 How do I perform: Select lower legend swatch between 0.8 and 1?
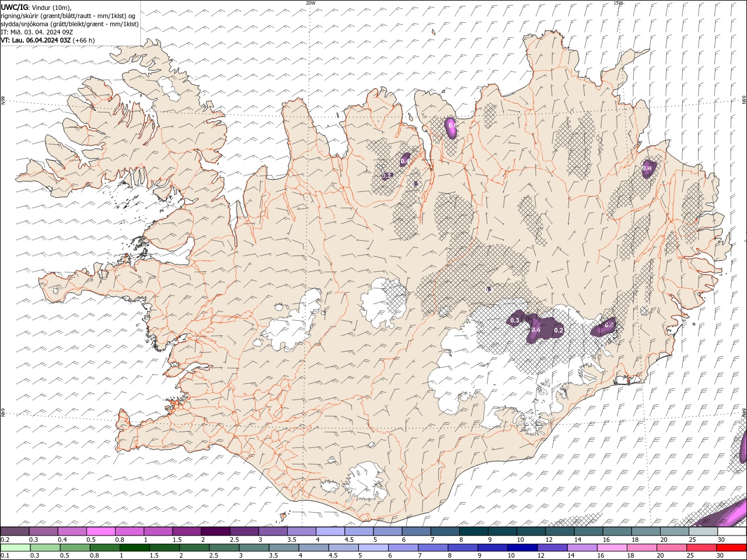point(105,548)
